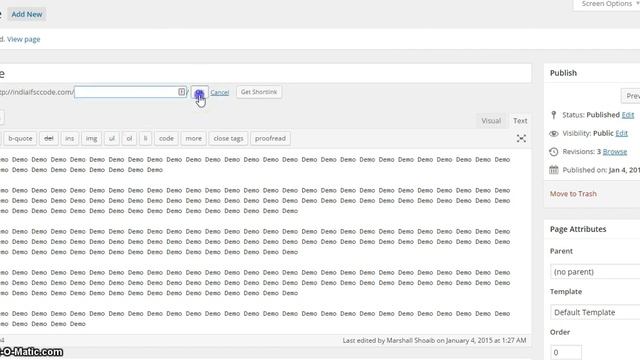Browse the 3 revisions

[615, 151]
